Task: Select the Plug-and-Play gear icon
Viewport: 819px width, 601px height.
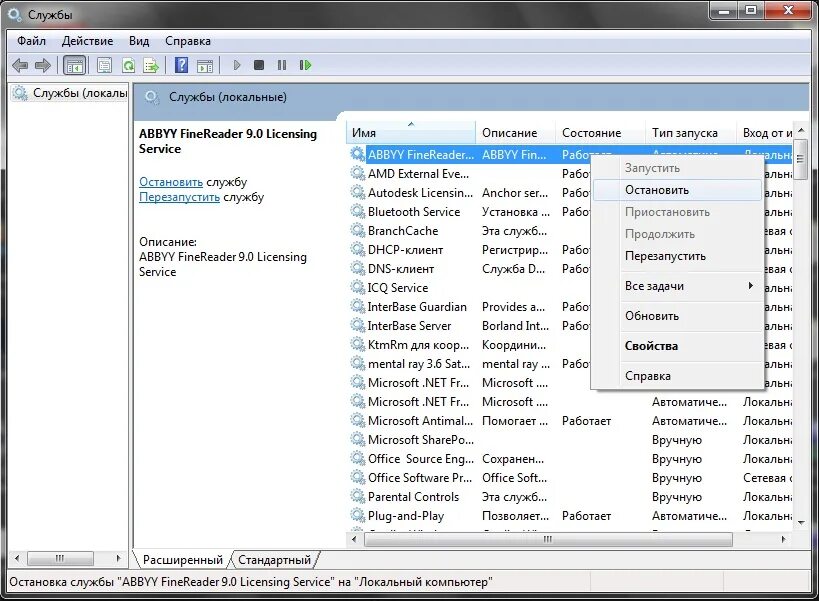Action: pos(358,515)
